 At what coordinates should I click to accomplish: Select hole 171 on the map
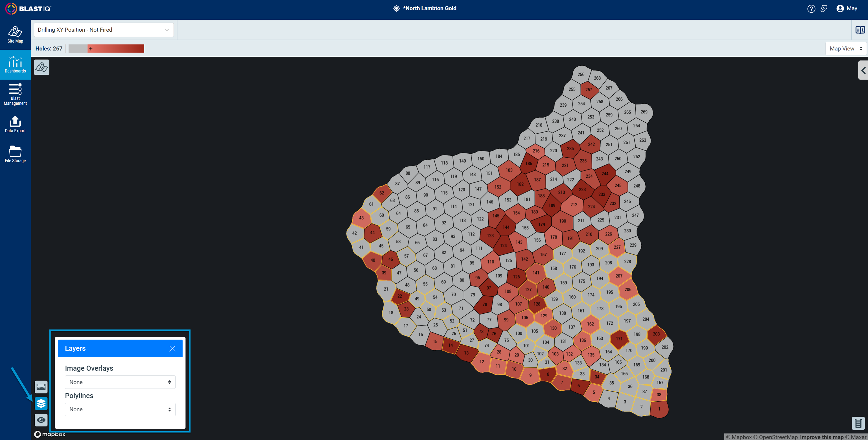(619, 339)
